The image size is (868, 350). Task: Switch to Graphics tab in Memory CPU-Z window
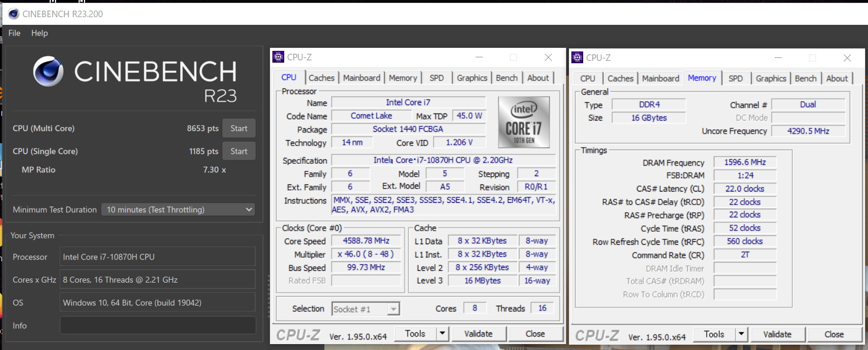[x=771, y=79]
